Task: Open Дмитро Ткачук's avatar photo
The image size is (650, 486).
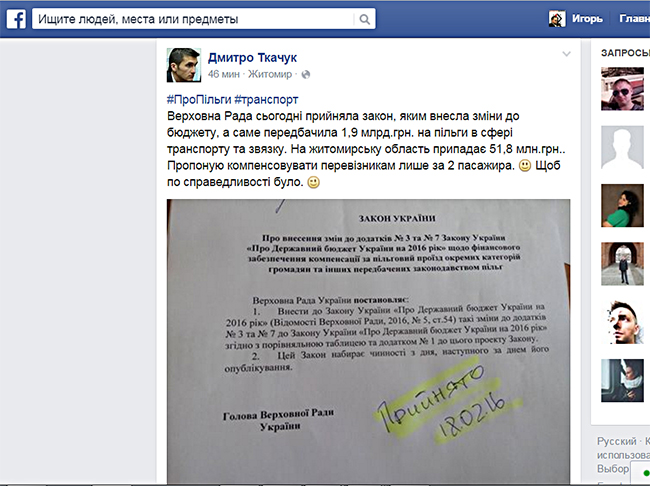Action: (184, 65)
